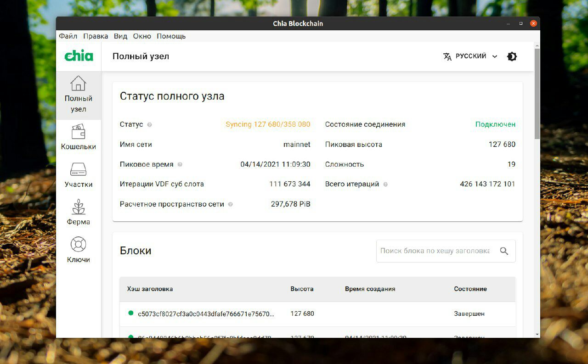
Task: Click the Подключен connection status
Action: (495, 124)
